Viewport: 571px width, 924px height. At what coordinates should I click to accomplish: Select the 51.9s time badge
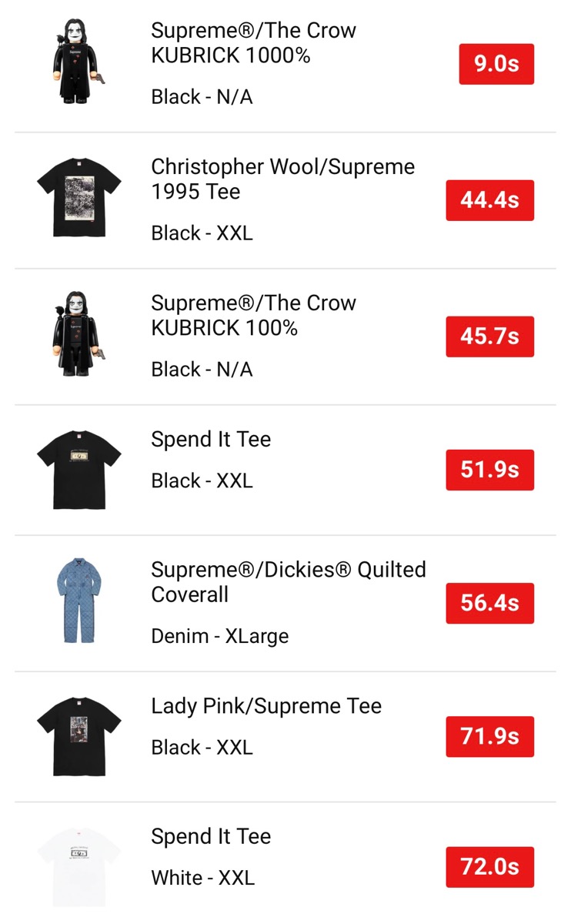(489, 470)
